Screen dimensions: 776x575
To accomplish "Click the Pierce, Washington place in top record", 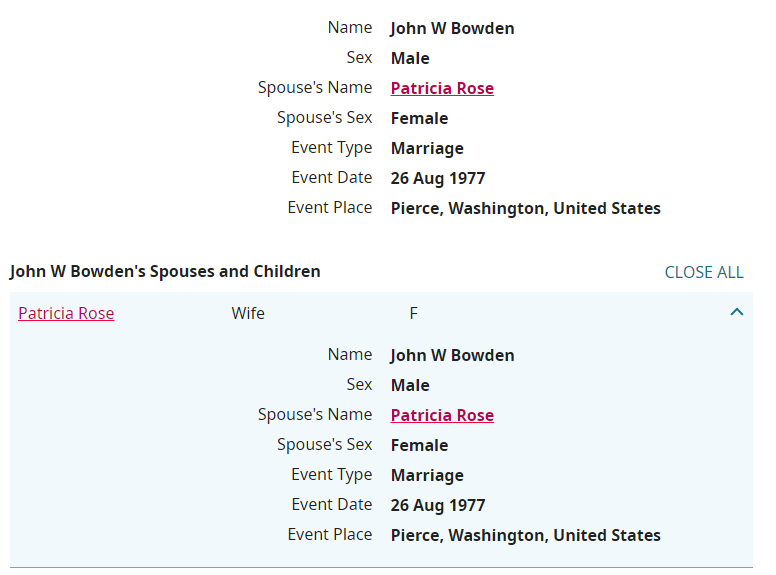I will tap(525, 209).
